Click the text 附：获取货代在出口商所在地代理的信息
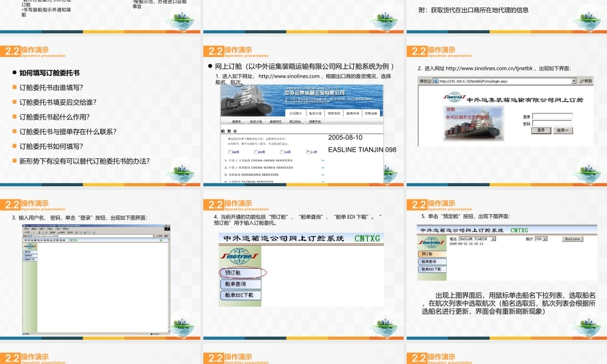 pos(473,10)
